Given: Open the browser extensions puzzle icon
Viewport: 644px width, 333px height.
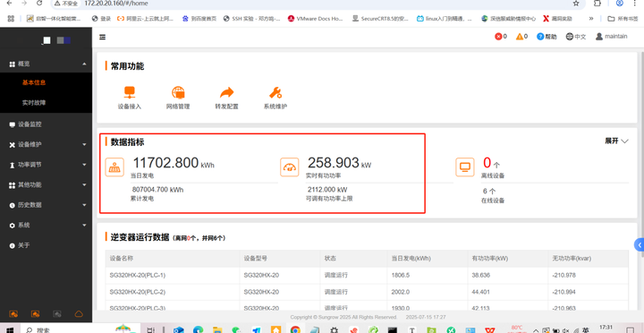Looking at the screenshot, I should 597,4.
